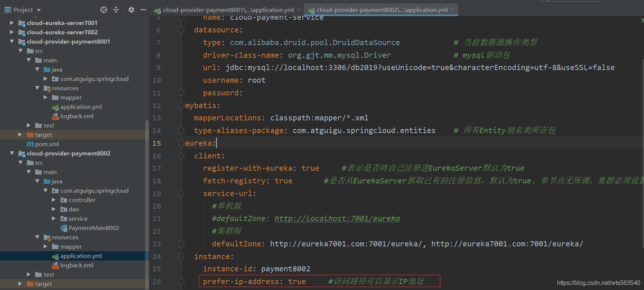This screenshot has width=644, height=290.
Task: Click the dao package icon
Action: [64, 209]
